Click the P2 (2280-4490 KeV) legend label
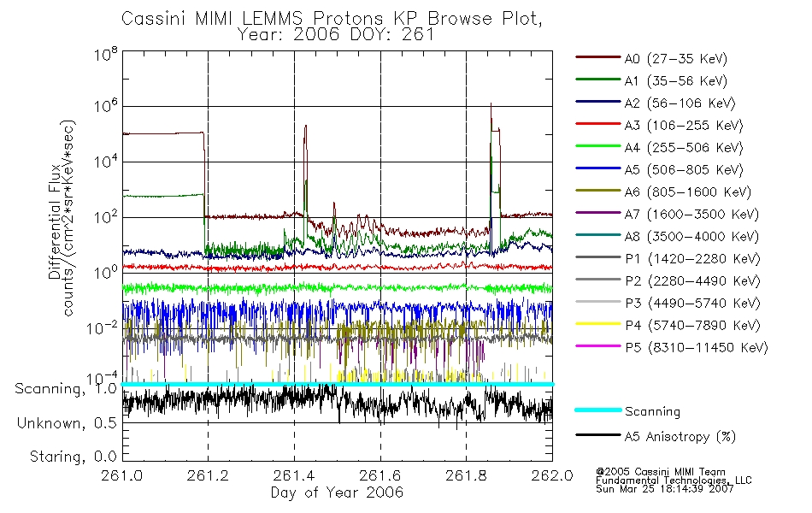The height and width of the screenshot is (513, 812). [692, 281]
